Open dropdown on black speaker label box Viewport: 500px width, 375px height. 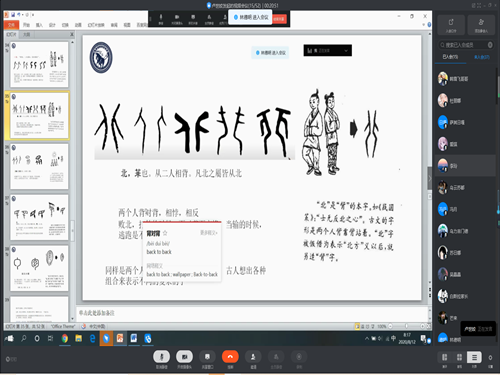[x=346, y=51]
